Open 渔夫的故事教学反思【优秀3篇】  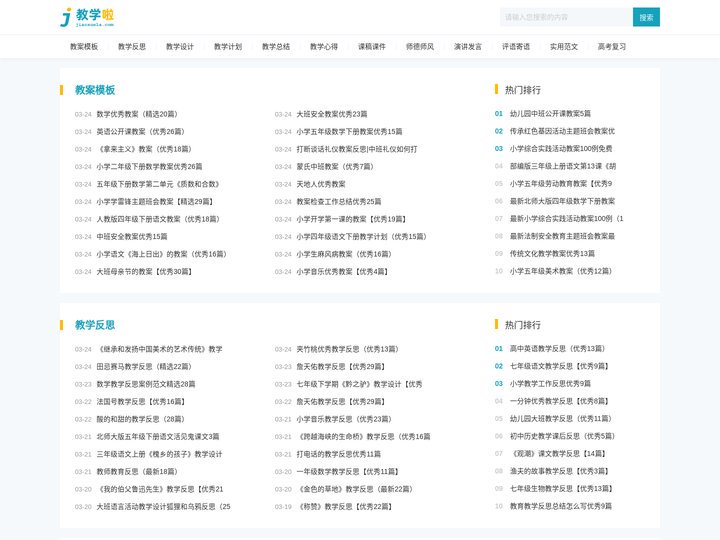[559, 471]
